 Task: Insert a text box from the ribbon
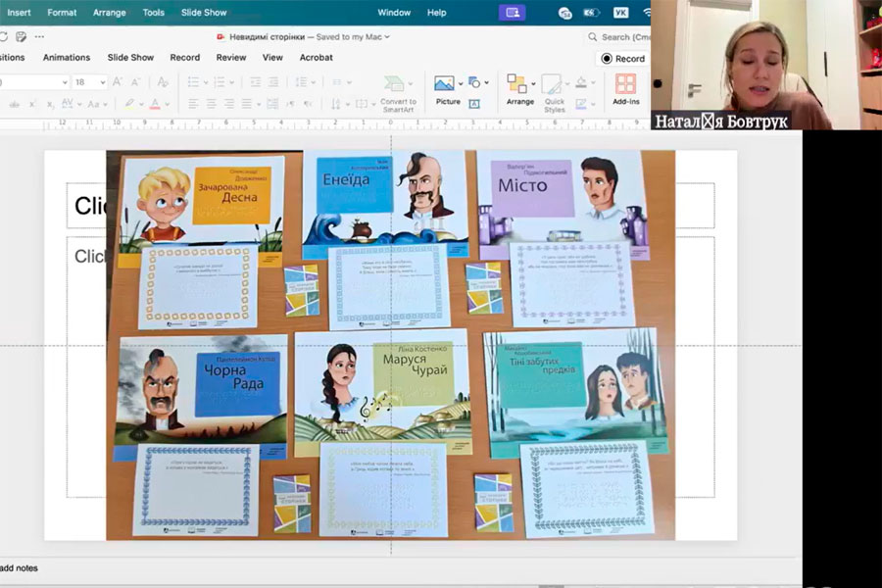tap(474, 104)
